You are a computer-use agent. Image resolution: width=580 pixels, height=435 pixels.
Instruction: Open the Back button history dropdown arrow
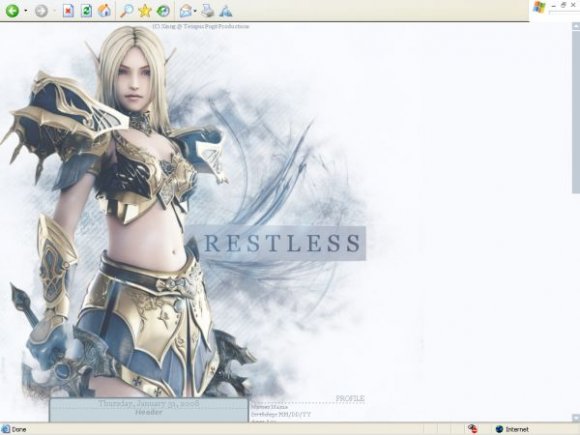tap(26, 11)
